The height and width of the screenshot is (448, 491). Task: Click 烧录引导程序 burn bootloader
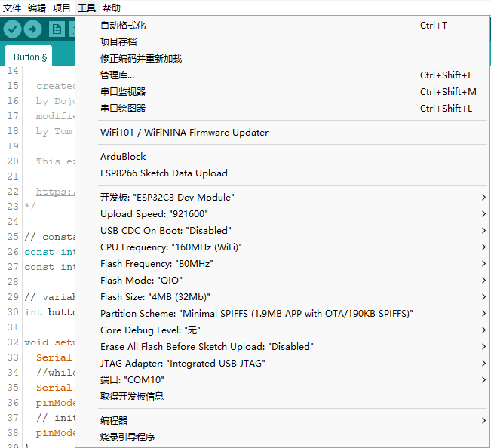click(x=127, y=437)
